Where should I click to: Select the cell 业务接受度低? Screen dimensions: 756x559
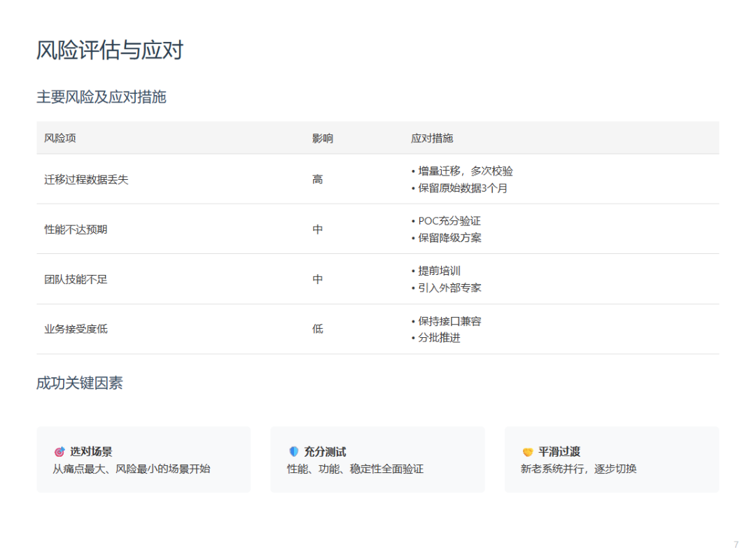[x=76, y=329]
